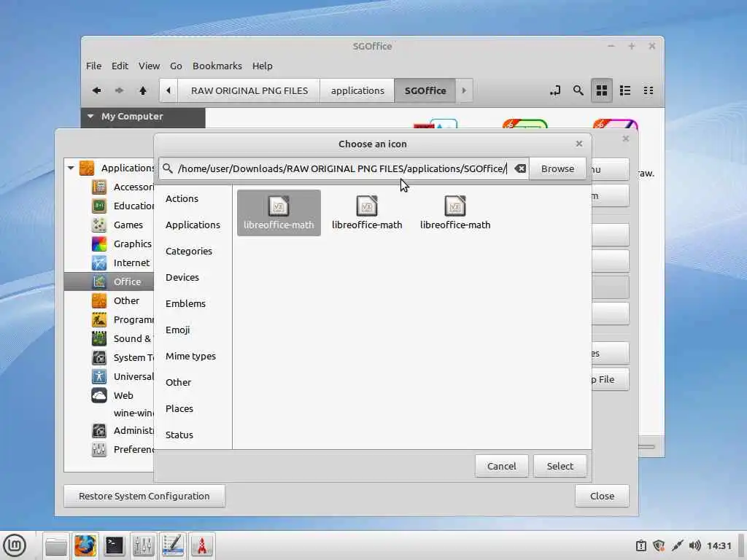Click Restore System Configuration button
Screen dimensions: 747x560
tap(144, 496)
